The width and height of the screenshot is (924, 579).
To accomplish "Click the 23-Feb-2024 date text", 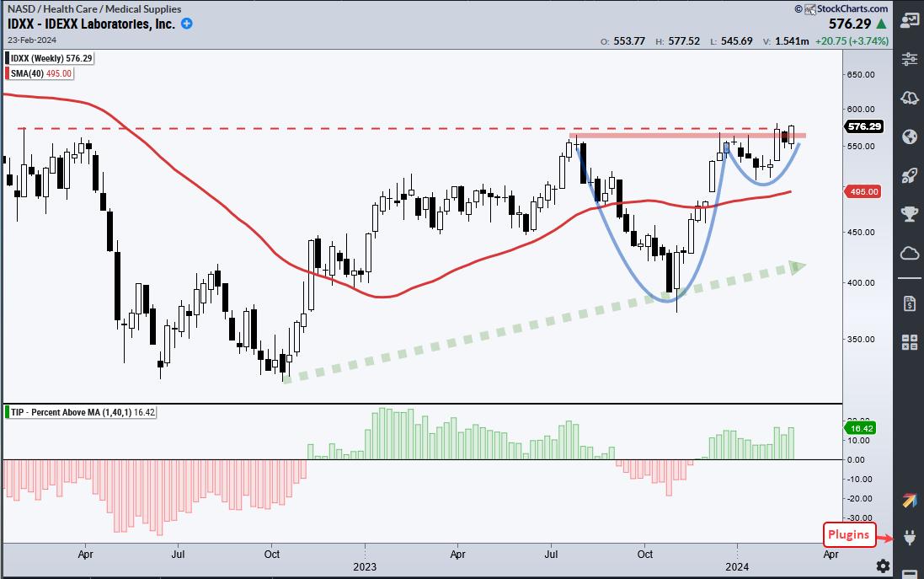I will tap(32, 40).
